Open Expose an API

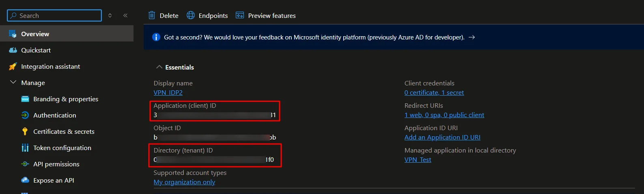[x=54, y=180]
